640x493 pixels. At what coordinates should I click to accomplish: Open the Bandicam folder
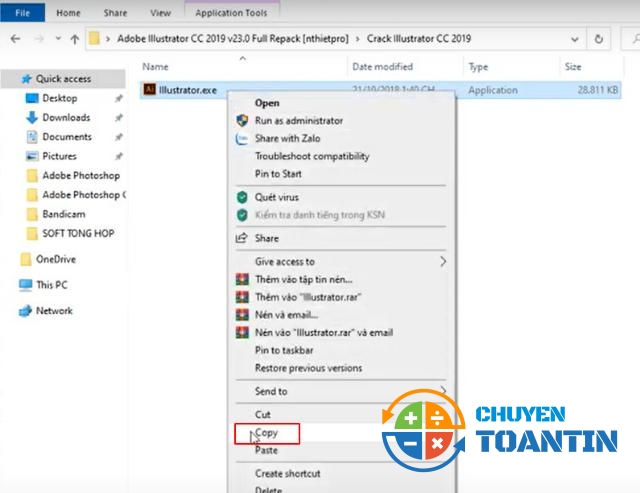click(64, 214)
